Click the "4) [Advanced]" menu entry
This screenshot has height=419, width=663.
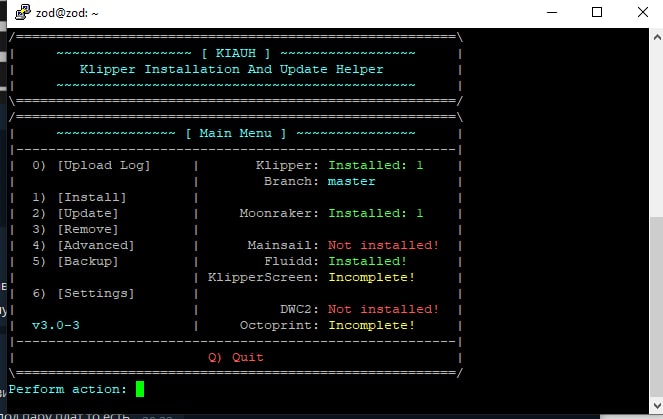click(x=83, y=245)
